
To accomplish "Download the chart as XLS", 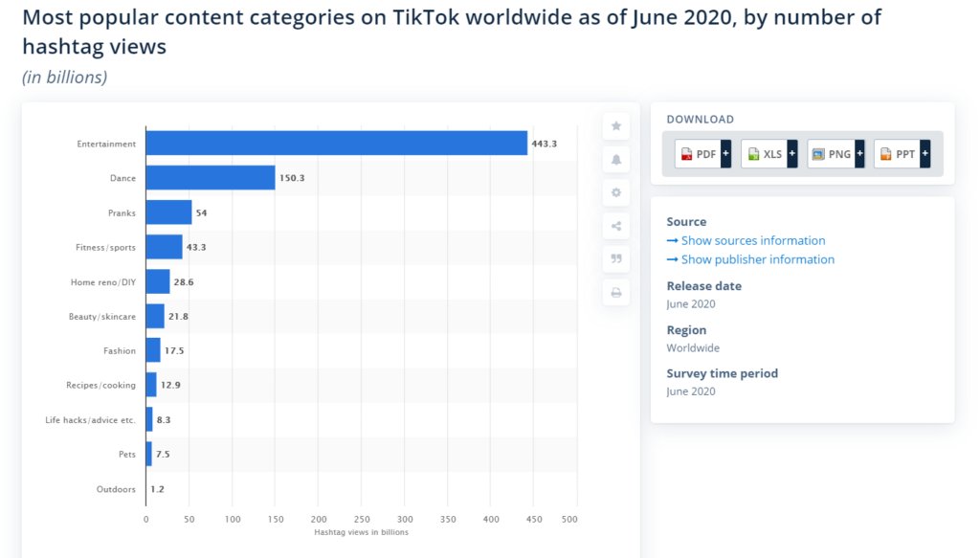I will click(x=764, y=154).
